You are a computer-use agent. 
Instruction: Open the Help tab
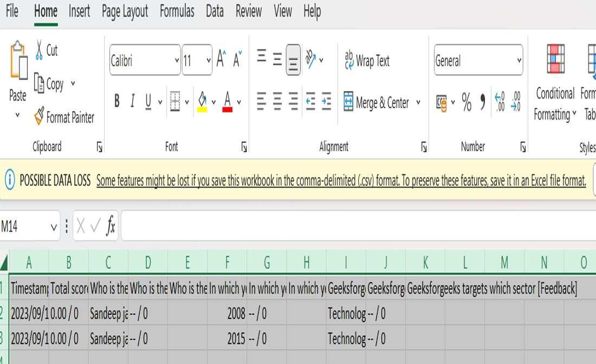pos(312,11)
